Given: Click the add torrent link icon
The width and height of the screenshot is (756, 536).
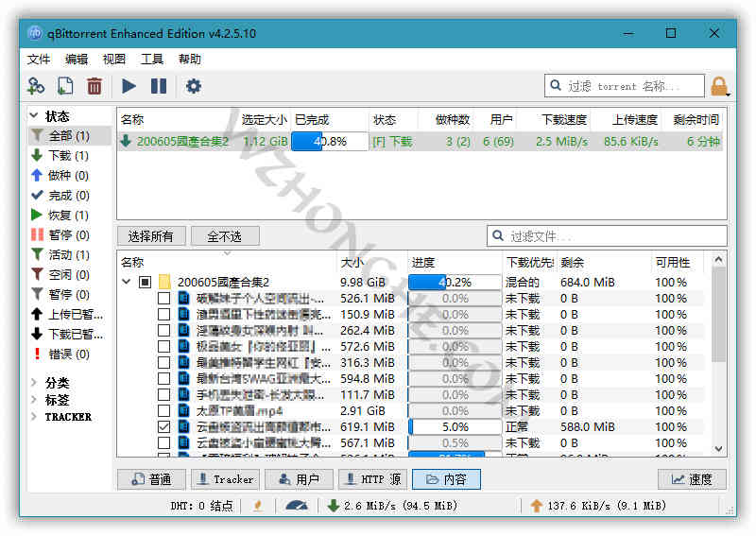Looking at the screenshot, I should pos(36,86).
